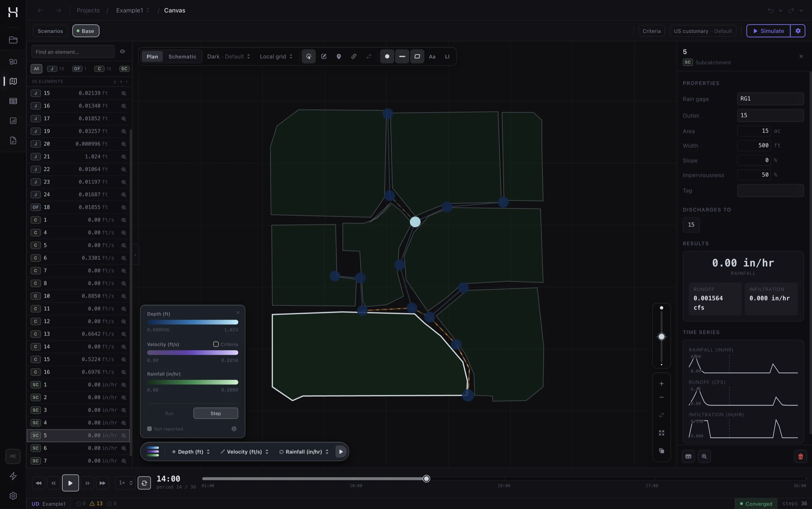Click the vertical canvas slider handle
Viewport: 812px width, 509px height.
[x=661, y=337]
